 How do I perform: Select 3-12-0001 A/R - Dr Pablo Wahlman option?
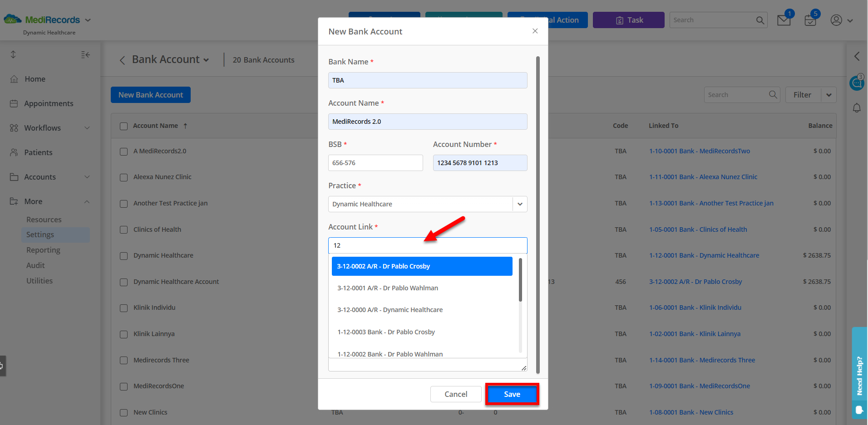pos(422,288)
